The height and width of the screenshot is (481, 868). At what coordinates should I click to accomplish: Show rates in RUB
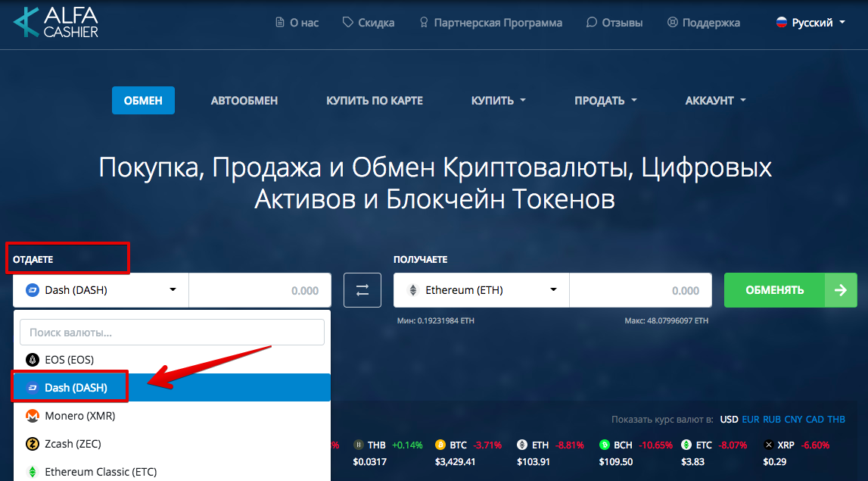click(772, 420)
